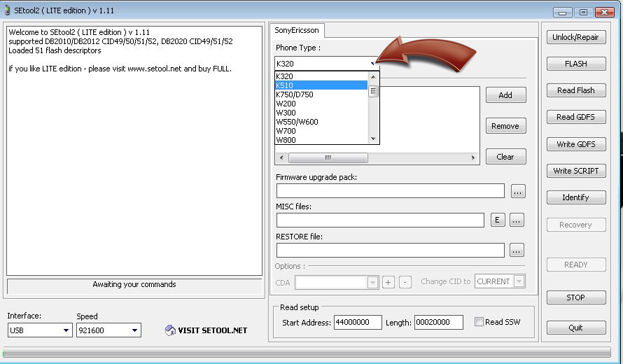Select K510 in the phone type list
The height and width of the screenshot is (364, 623).
(x=321, y=85)
